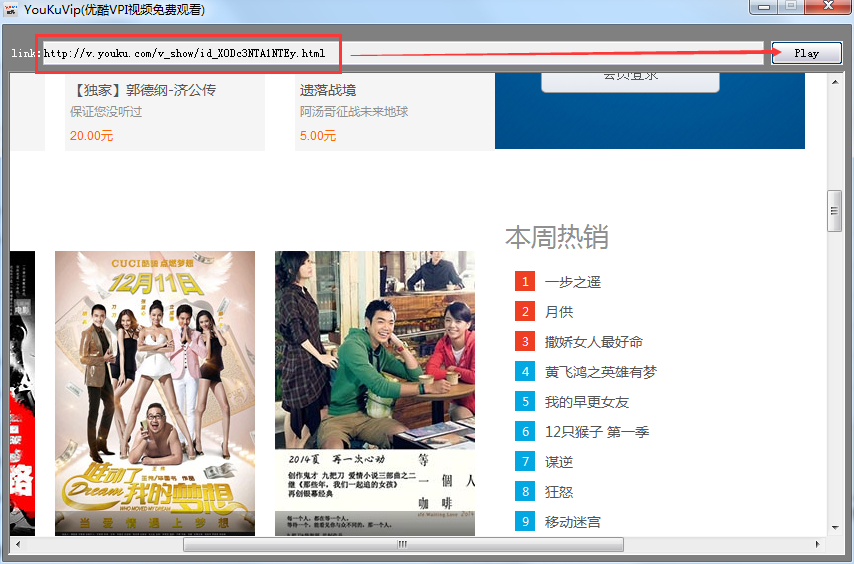The image size is (854, 564).
Task: Click the 本周热销 heading
Action: tap(557, 237)
